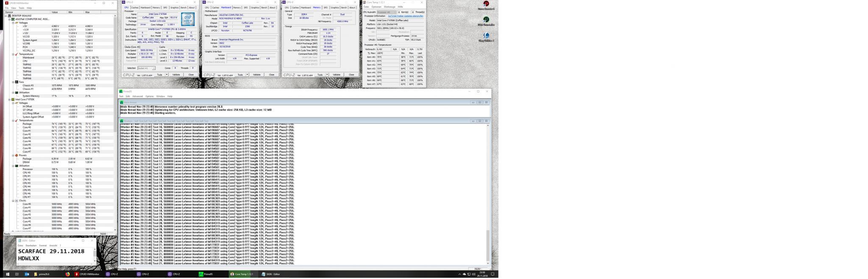Open HWMonitor Tools menu
The width and height of the screenshot is (868, 279).
[21, 8]
